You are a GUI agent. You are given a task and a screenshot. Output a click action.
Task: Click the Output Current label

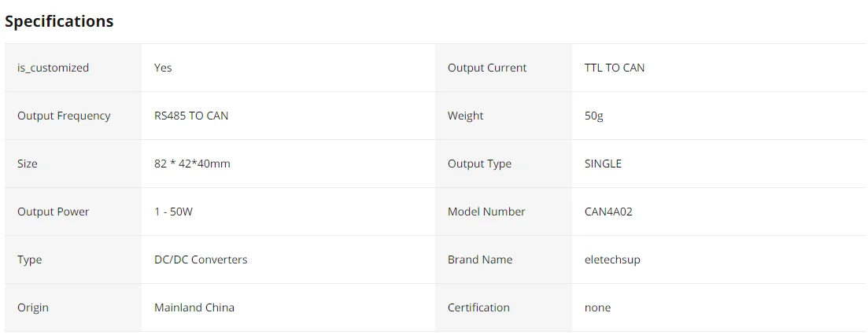tap(487, 68)
